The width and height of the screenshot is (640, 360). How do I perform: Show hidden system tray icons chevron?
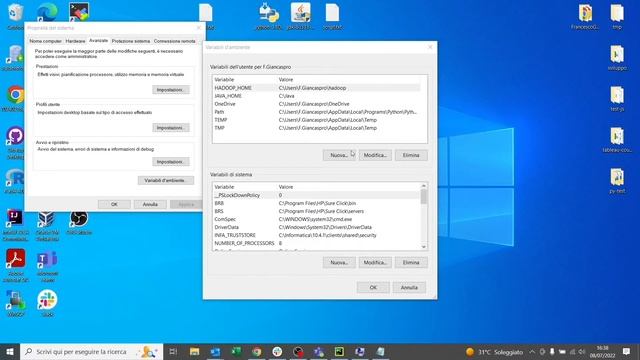pos(532,351)
